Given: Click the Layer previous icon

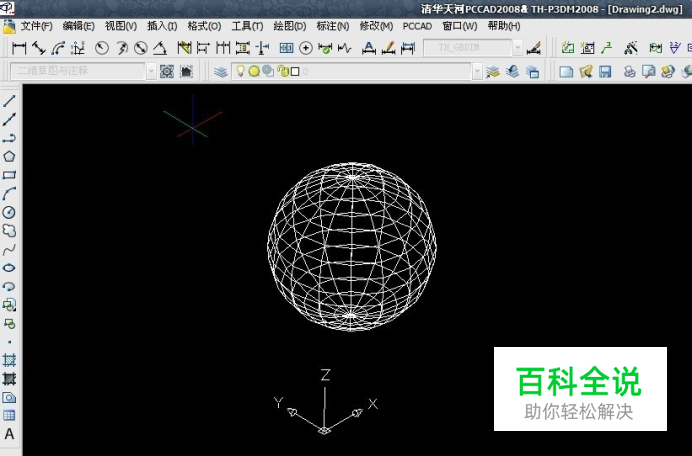Looking at the screenshot, I should (x=512, y=72).
